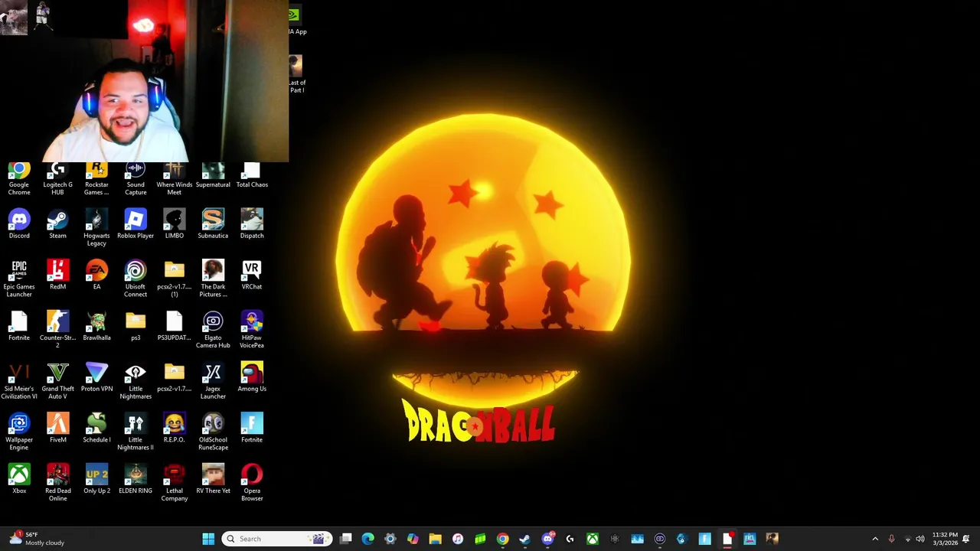
Task: Select the RV There Yet desktop icon
Action: (x=213, y=479)
